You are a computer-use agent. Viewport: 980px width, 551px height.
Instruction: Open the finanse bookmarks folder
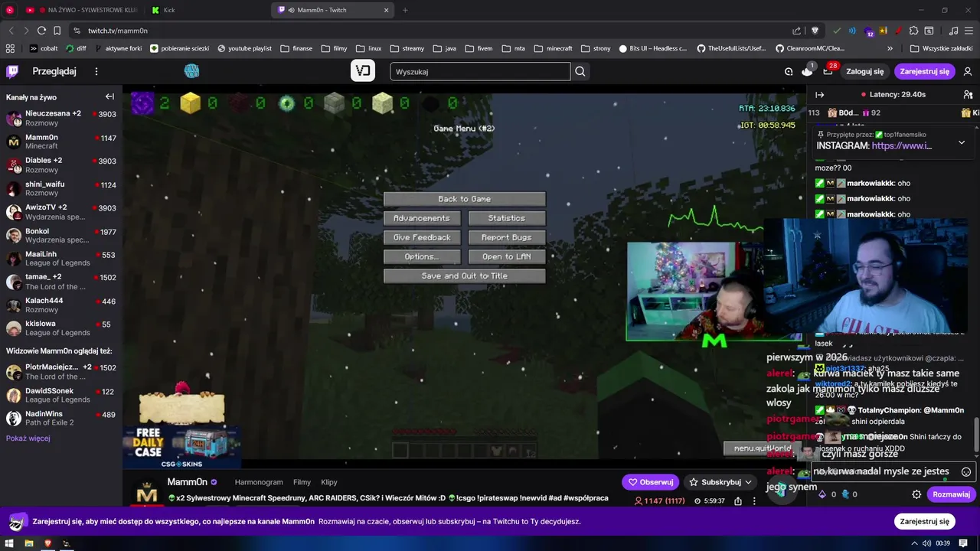296,48
